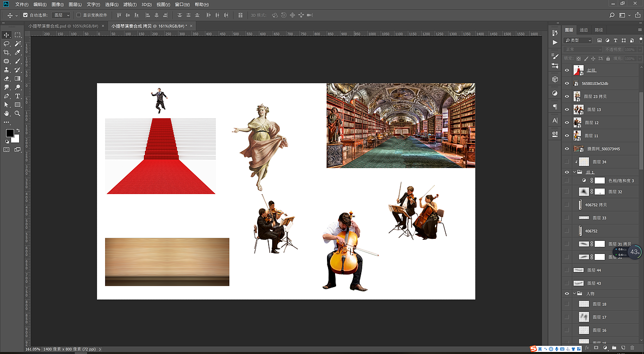Open the layer filter 类型 dropdown

pos(579,40)
